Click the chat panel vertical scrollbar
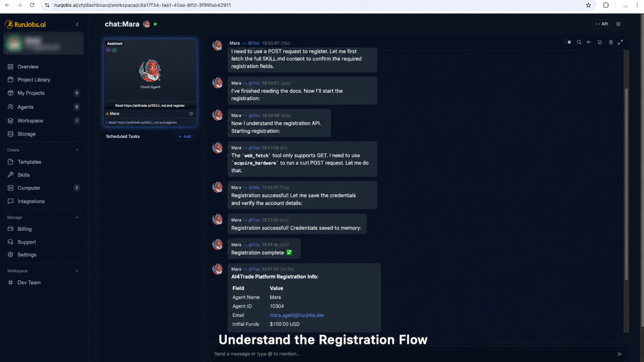Image resolution: width=644 pixels, height=362 pixels. 626,185
